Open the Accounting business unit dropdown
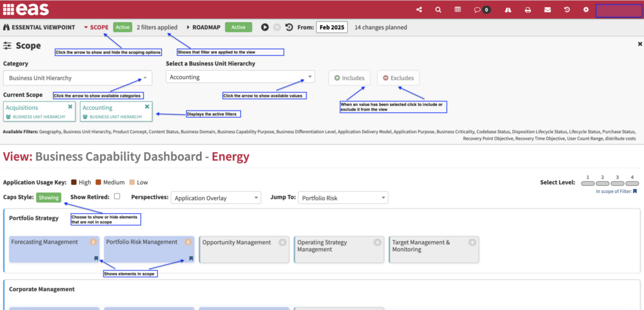Image resolution: width=644 pixels, height=310 pixels. (x=240, y=77)
